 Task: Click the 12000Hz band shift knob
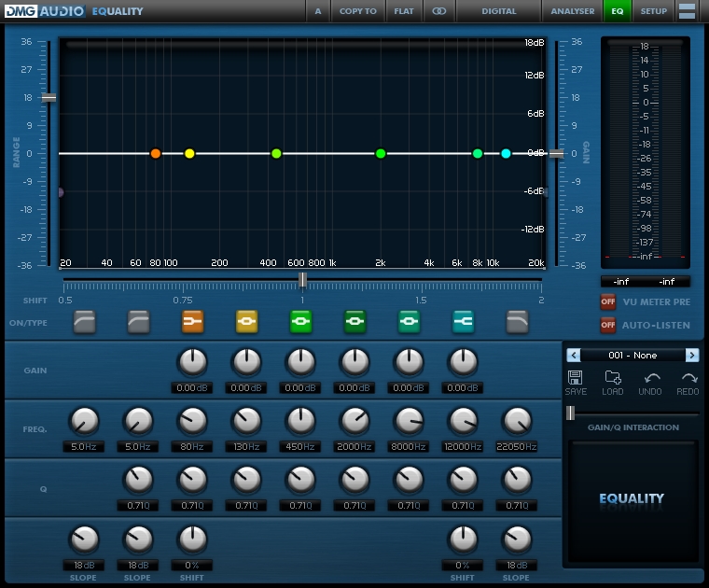(x=464, y=539)
